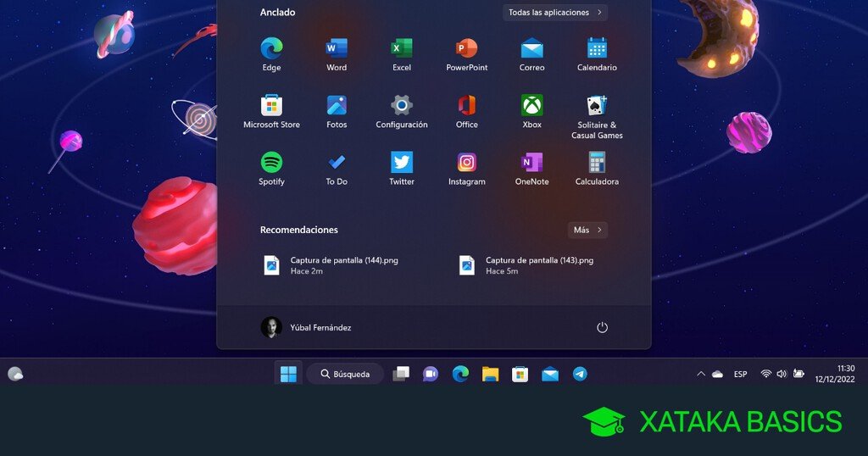Launch the Calculadora app
The image size is (868, 456).
coord(597,169)
